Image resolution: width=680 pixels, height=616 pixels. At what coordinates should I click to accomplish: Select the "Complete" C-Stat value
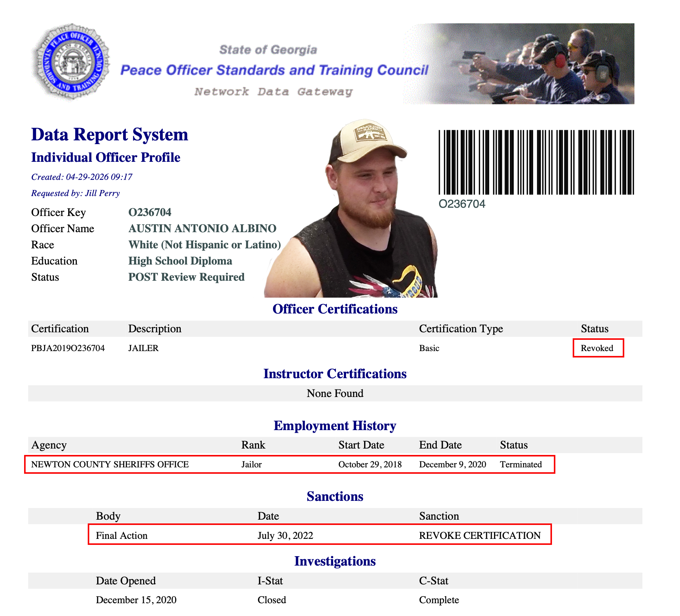click(x=439, y=600)
